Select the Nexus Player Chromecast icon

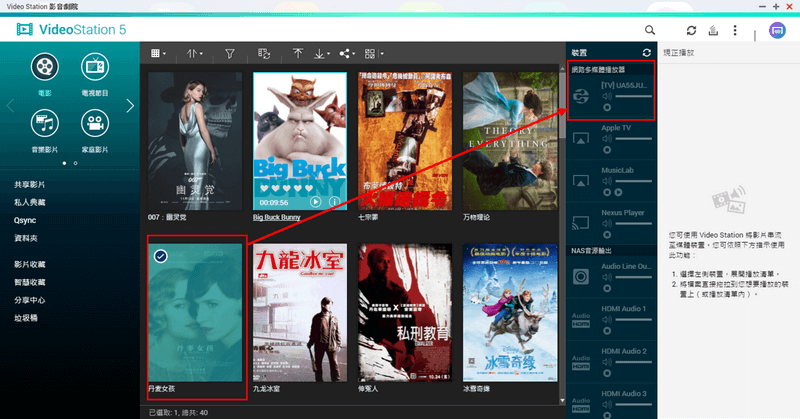pos(581,223)
